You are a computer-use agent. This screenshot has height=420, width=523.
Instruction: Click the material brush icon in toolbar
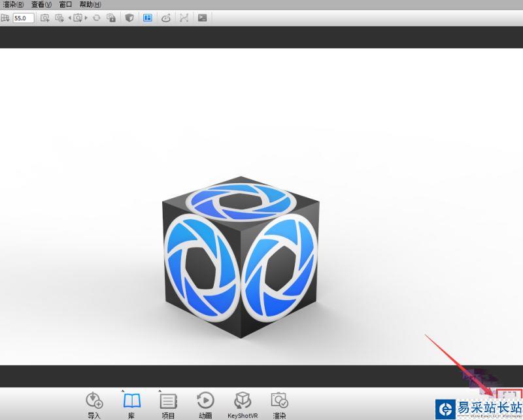[x=166, y=18]
